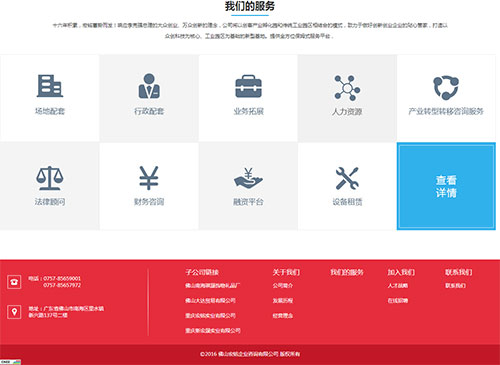The width and height of the screenshot is (500, 365).
Task: Click the ©2016 copyright line
Action: pos(250,354)
